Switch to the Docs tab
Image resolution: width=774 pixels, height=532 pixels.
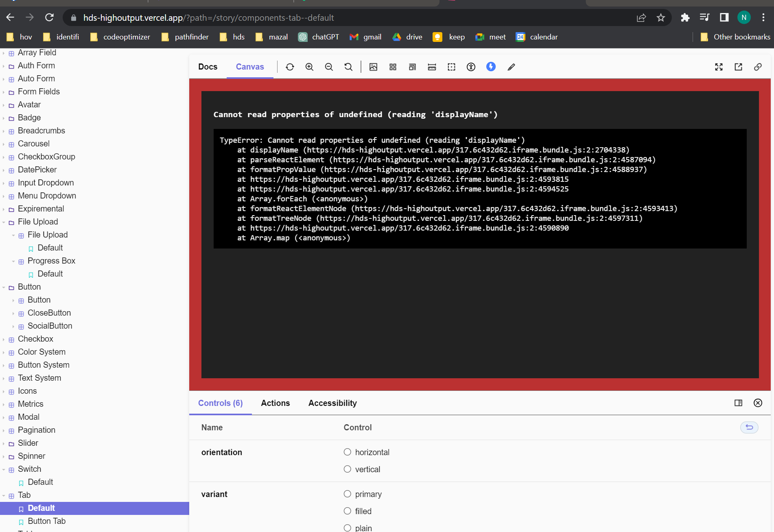[x=208, y=67]
